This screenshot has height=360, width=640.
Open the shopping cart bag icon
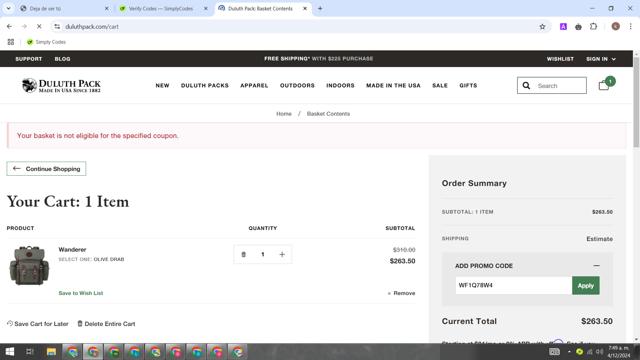[604, 85]
